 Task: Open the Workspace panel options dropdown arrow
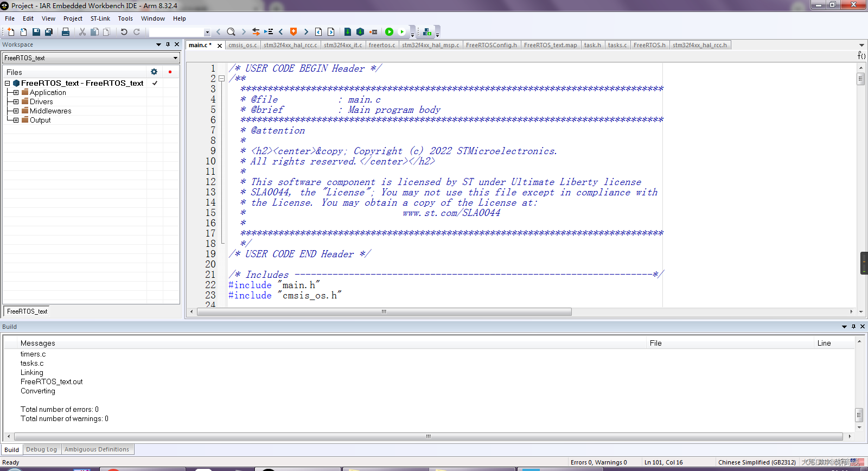(x=158, y=44)
